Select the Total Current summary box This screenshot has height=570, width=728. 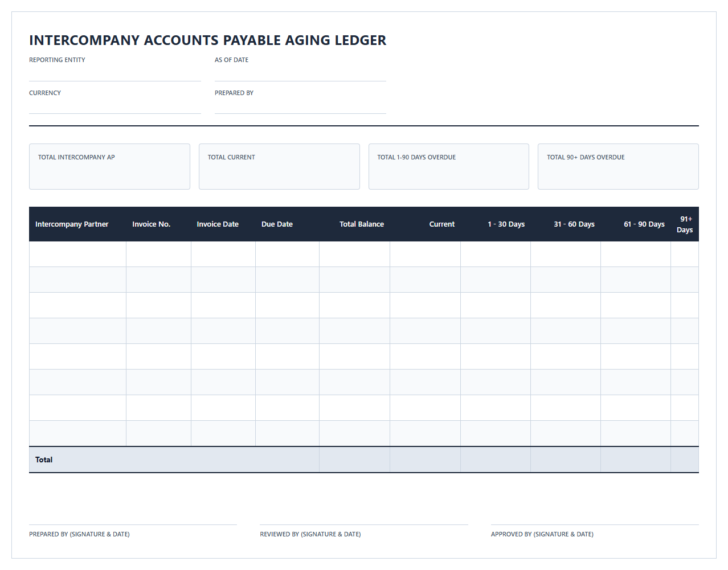click(279, 166)
